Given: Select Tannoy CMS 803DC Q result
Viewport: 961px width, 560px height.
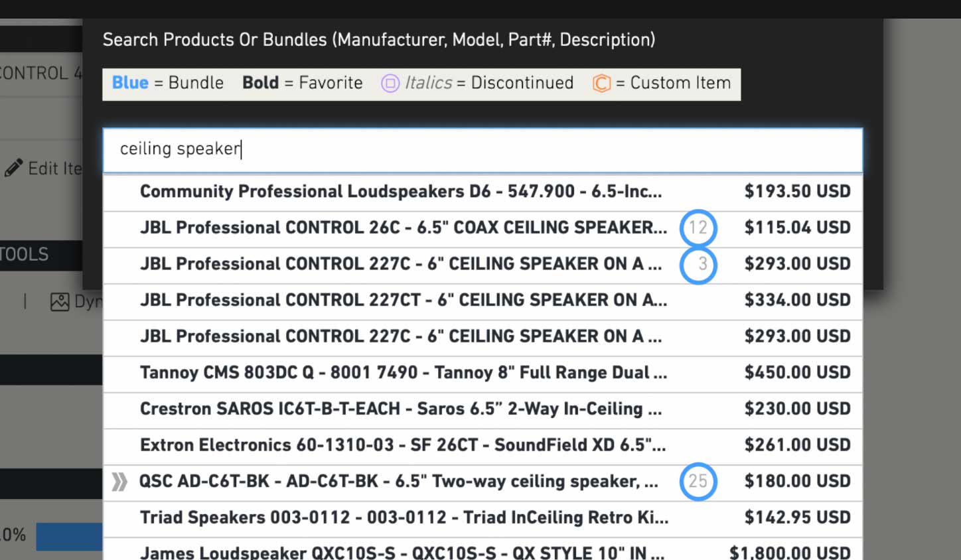Looking at the screenshot, I should click(x=482, y=374).
